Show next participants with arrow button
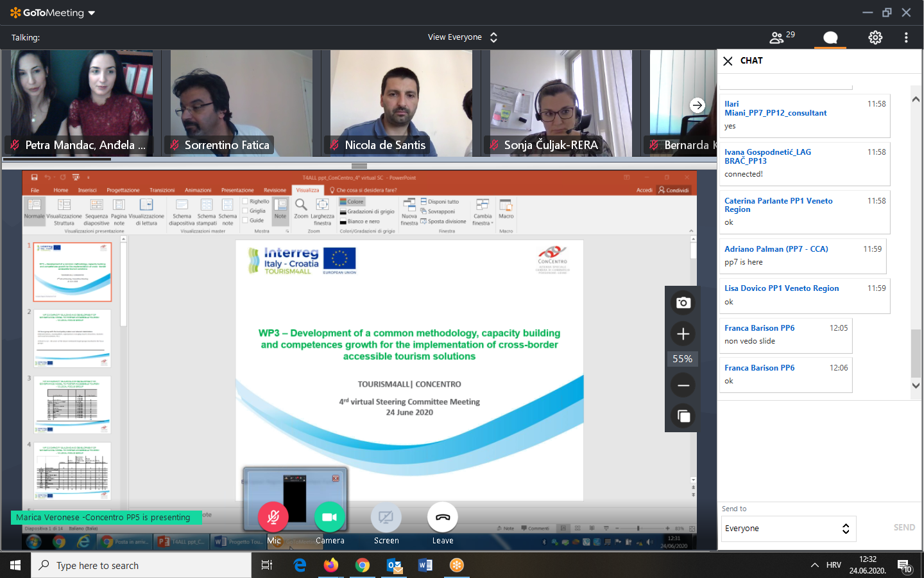Viewport: 924px width, 578px height. pyautogui.click(x=697, y=105)
